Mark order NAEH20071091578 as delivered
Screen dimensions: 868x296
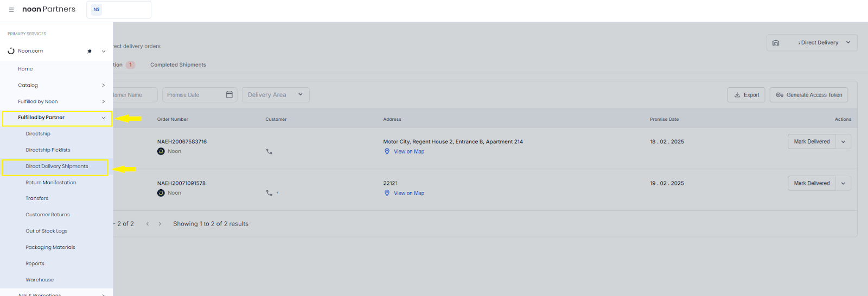[x=812, y=183]
